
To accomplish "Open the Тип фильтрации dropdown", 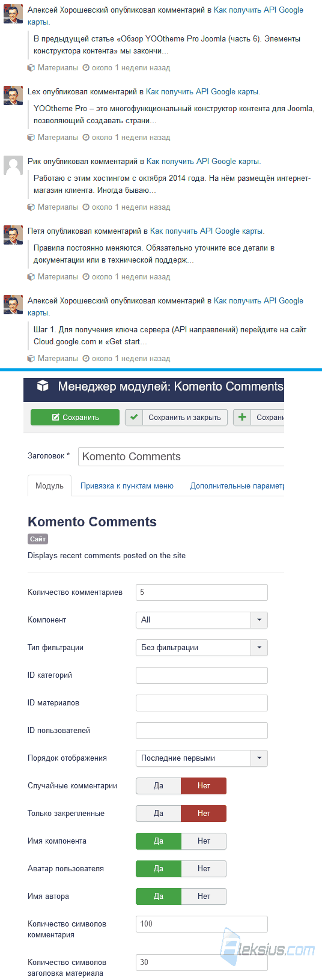I will [202, 648].
